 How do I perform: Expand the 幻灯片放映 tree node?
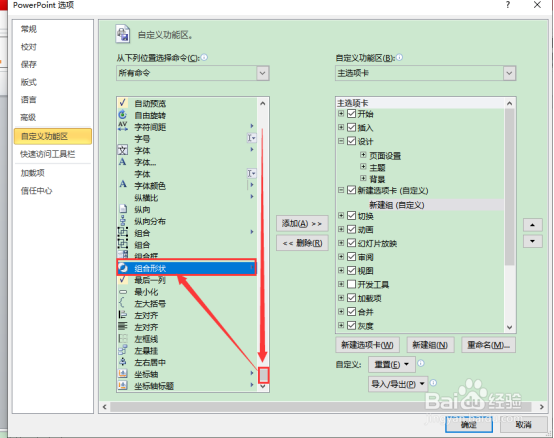(x=341, y=243)
